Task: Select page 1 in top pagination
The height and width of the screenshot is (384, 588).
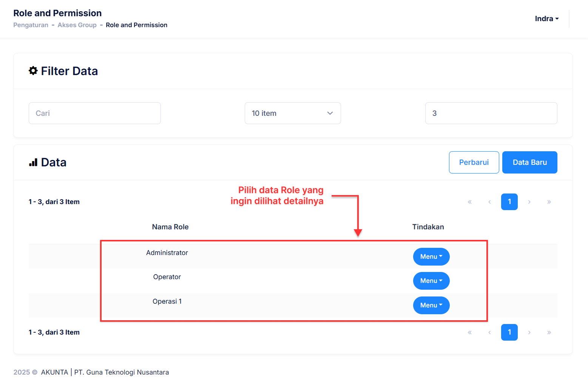Action: coord(509,202)
